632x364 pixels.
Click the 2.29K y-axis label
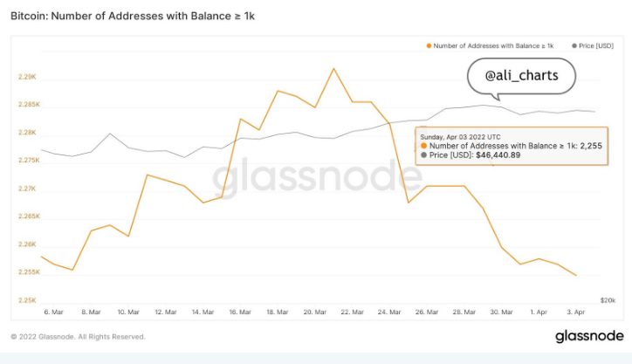27,77
